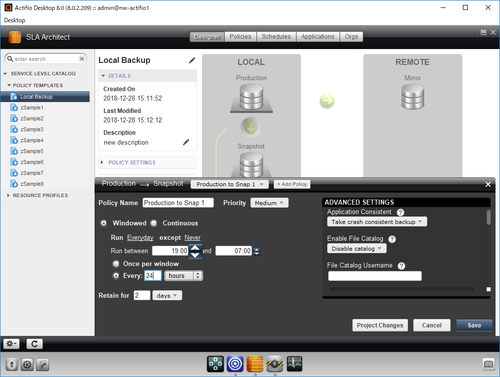Open the SLA Architect orange dock icon
The height and width of the screenshot is (377, 500).
pyautogui.click(x=255, y=364)
